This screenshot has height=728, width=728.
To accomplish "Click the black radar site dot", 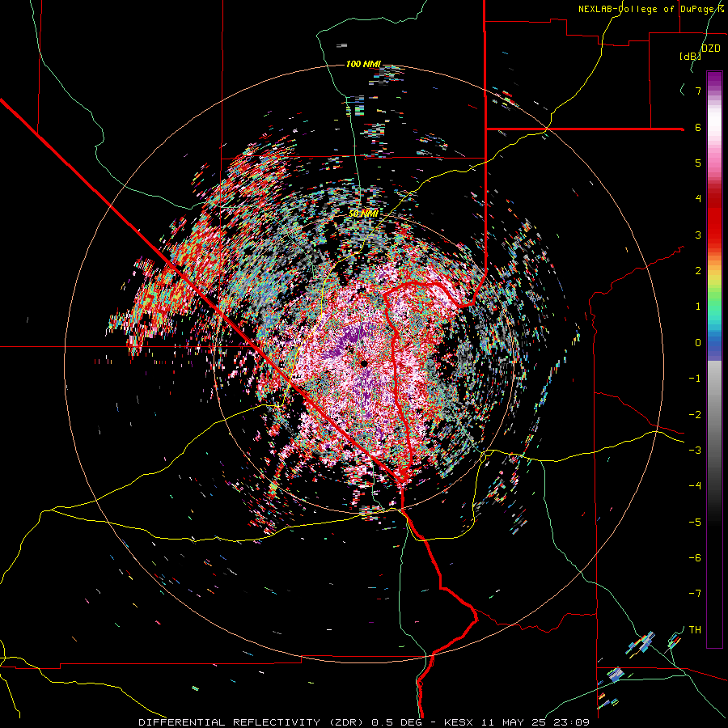I will tap(364, 363).
